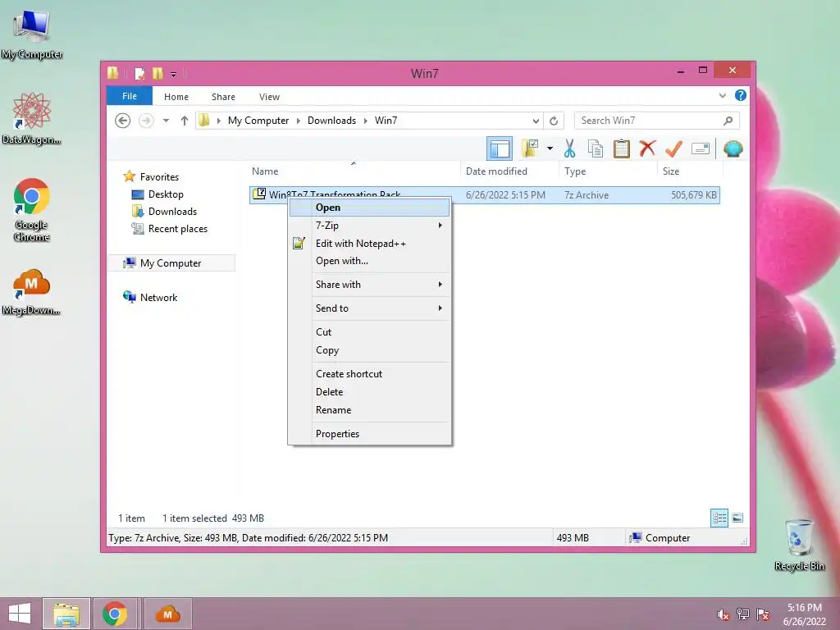Expand the Send to submenu

[x=370, y=308]
